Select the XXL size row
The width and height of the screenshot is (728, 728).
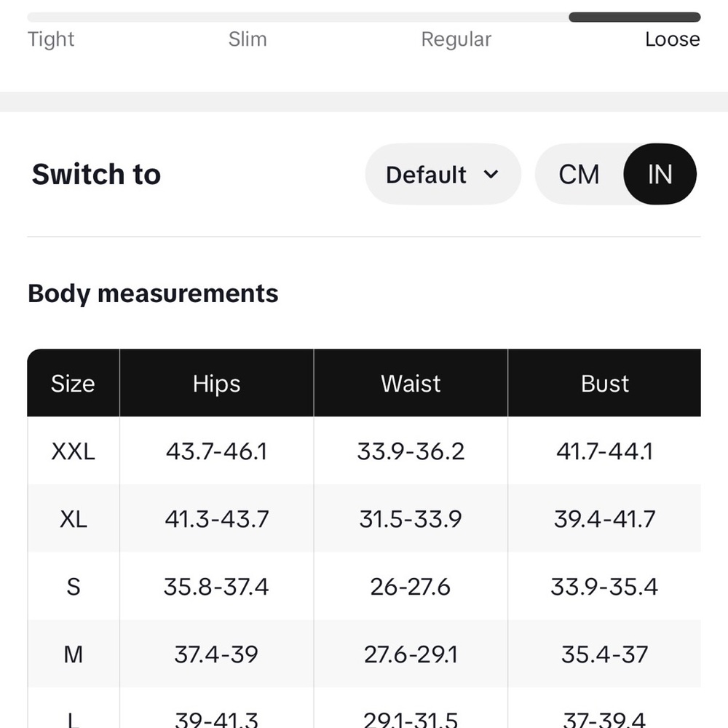[x=364, y=451]
